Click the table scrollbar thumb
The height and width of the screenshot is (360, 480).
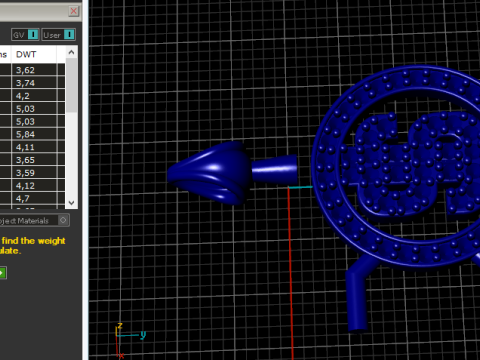point(71,85)
